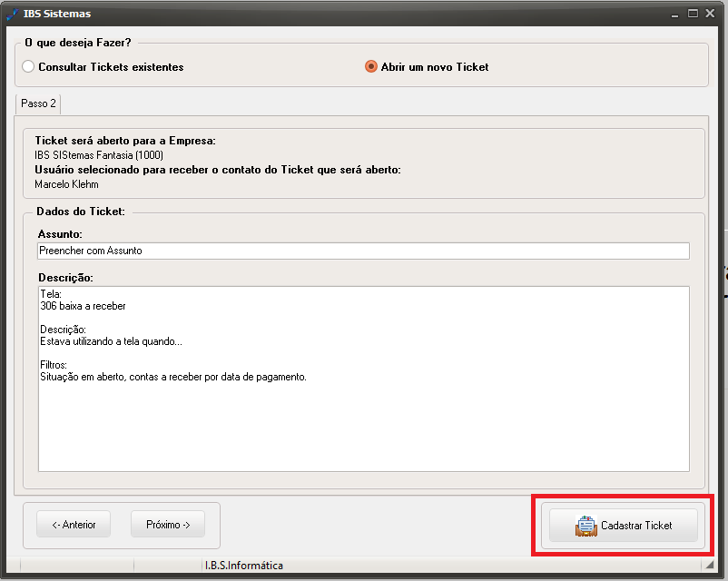Place cursor on 'Estava utilizando a tela quando' line

[x=111, y=341]
